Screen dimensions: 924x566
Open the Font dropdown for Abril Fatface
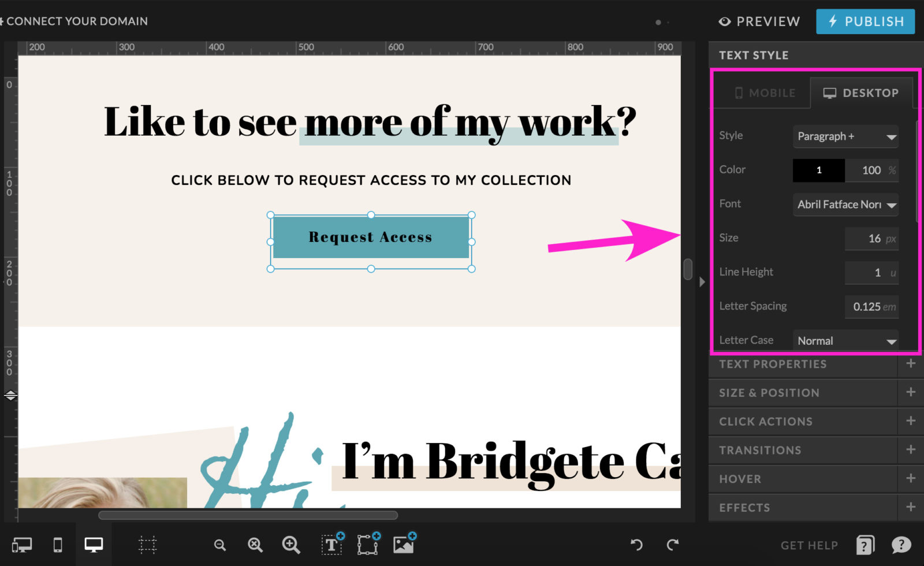point(845,204)
